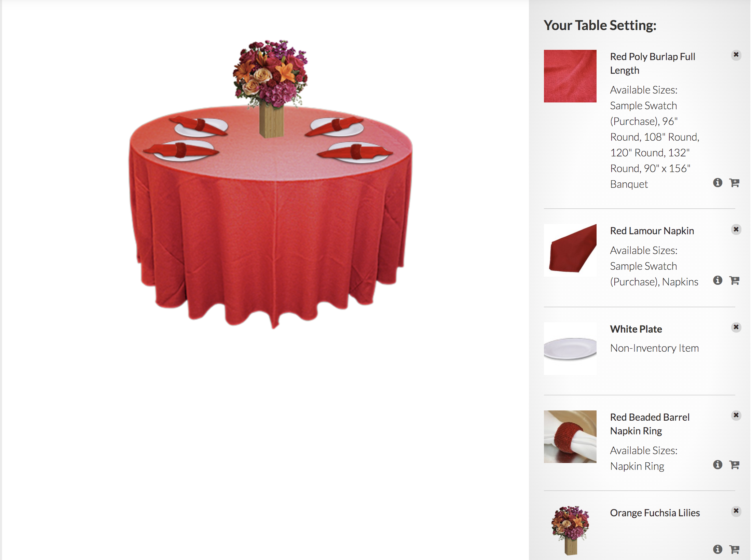Viewport: 751px width, 560px height.
Task: Remove Red Lamour Napkin from table setting
Action: tap(736, 229)
